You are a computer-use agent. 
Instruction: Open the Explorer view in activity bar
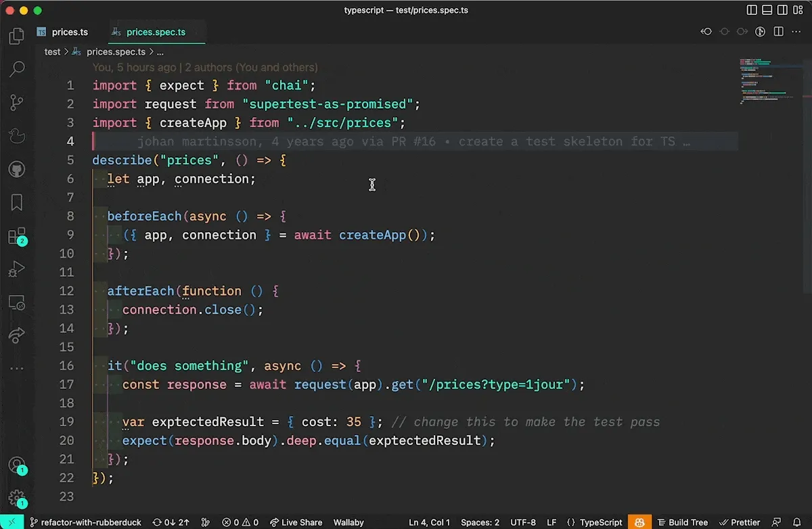[17, 37]
